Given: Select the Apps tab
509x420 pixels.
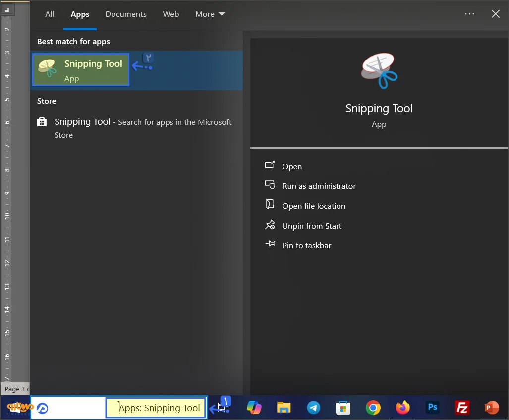Looking at the screenshot, I should (80, 14).
